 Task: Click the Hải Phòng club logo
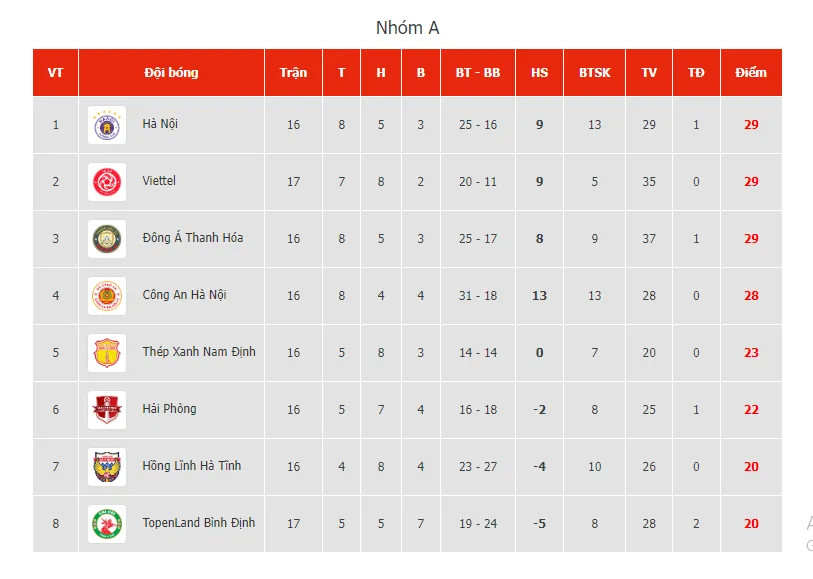point(106,410)
